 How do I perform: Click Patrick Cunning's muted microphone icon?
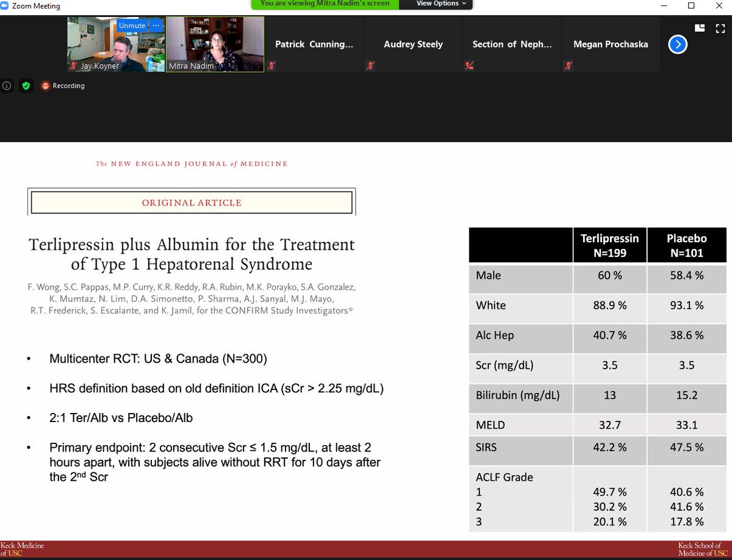coord(271,65)
